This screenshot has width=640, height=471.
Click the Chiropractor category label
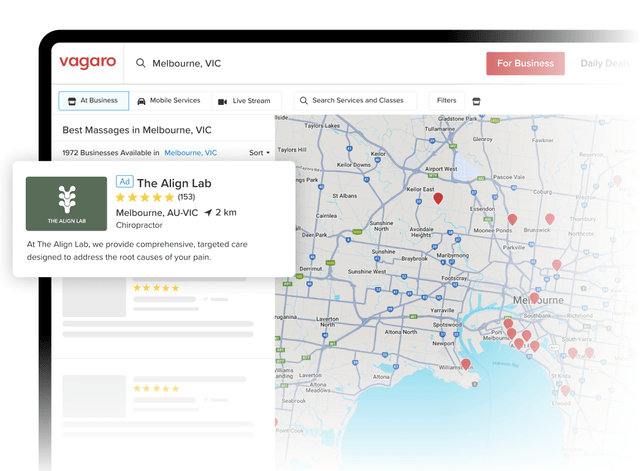[x=139, y=225]
